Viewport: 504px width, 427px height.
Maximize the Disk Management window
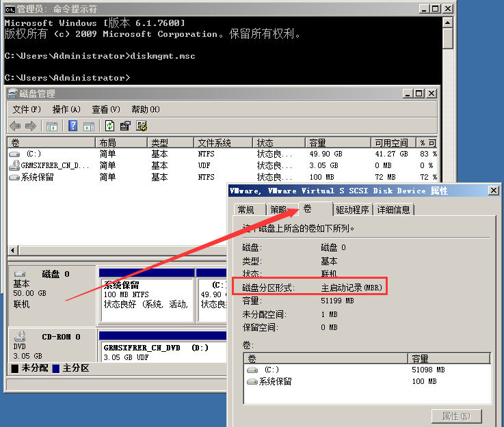[x=419, y=94]
